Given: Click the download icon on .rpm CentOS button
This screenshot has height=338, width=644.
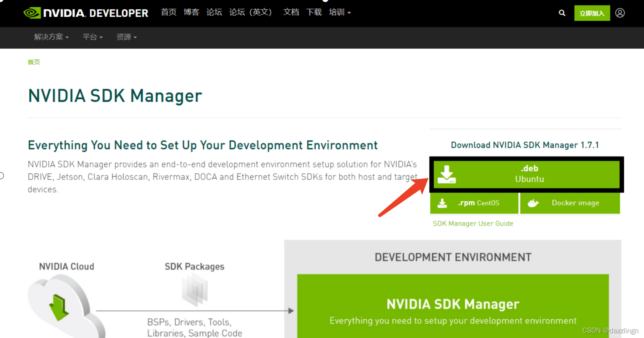Looking at the screenshot, I should coord(442,203).
